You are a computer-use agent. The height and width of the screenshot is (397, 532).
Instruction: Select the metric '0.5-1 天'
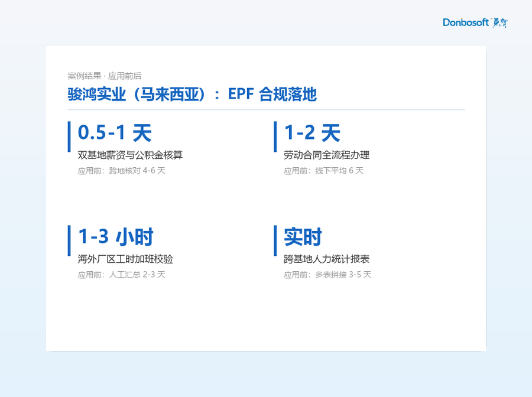tap(115, 132)
